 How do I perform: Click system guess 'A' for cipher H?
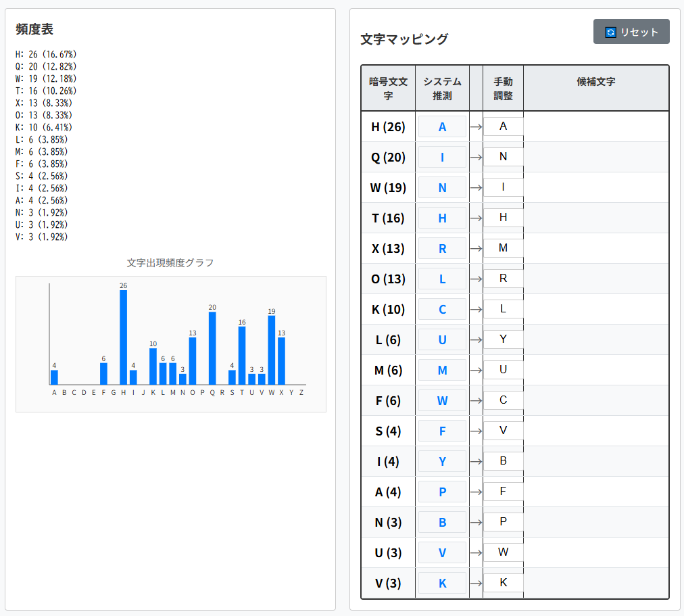coord(442,126)
